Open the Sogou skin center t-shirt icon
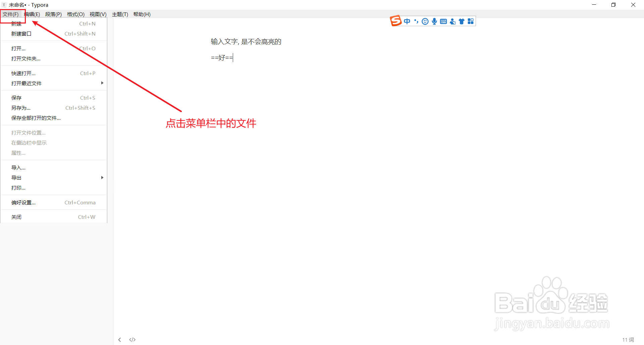The width and height of the screenshot is (644, 345). click(x=462, y=21)
